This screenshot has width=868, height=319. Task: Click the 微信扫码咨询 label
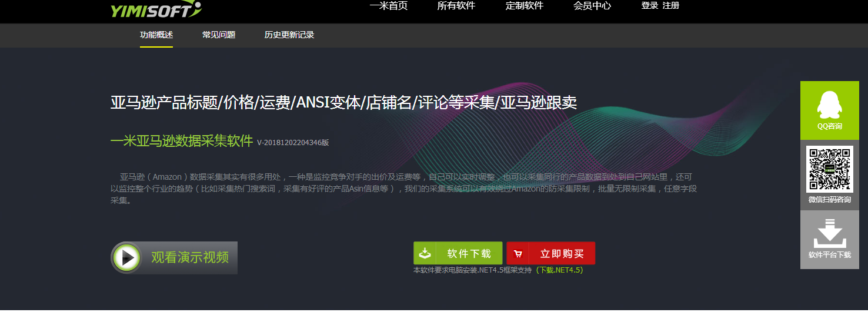click(830, 200)
